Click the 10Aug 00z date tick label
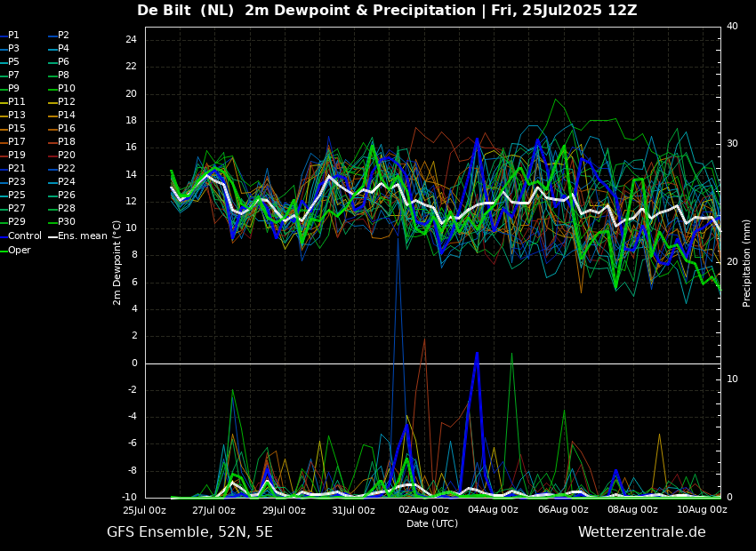 [703, 510]
